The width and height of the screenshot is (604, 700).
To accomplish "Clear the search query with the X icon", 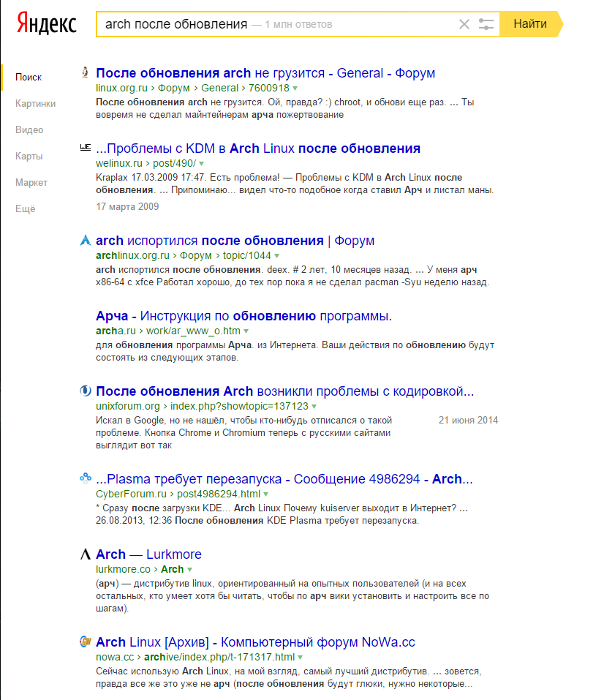I will [464, 24].
